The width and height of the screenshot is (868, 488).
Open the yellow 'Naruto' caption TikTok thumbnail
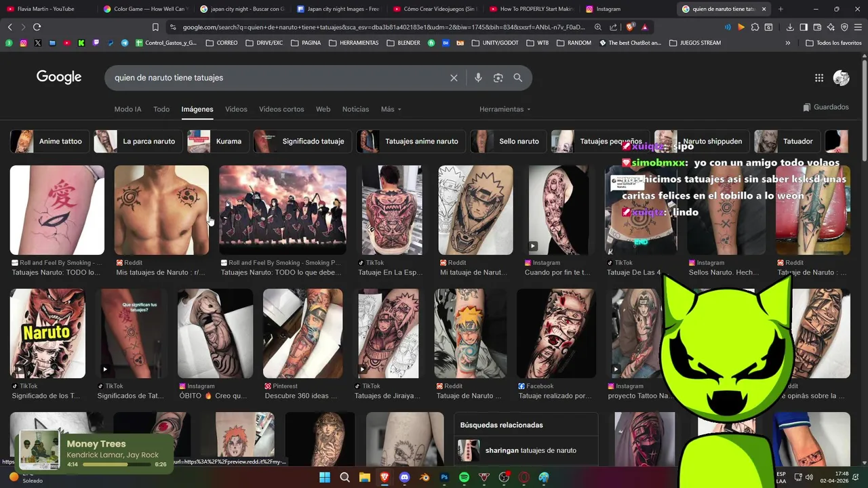click(x=47, y=333)
